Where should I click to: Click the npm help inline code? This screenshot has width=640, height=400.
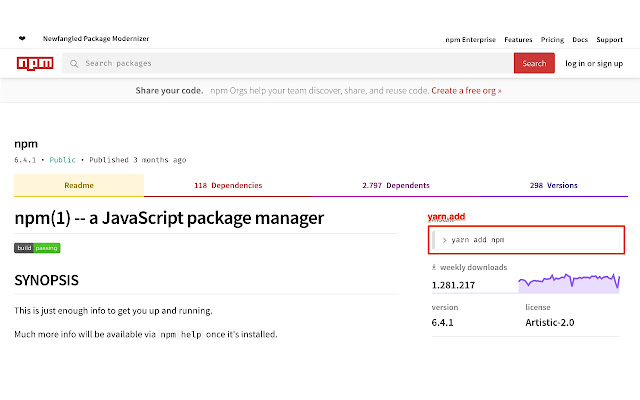(x=181, y=334)
